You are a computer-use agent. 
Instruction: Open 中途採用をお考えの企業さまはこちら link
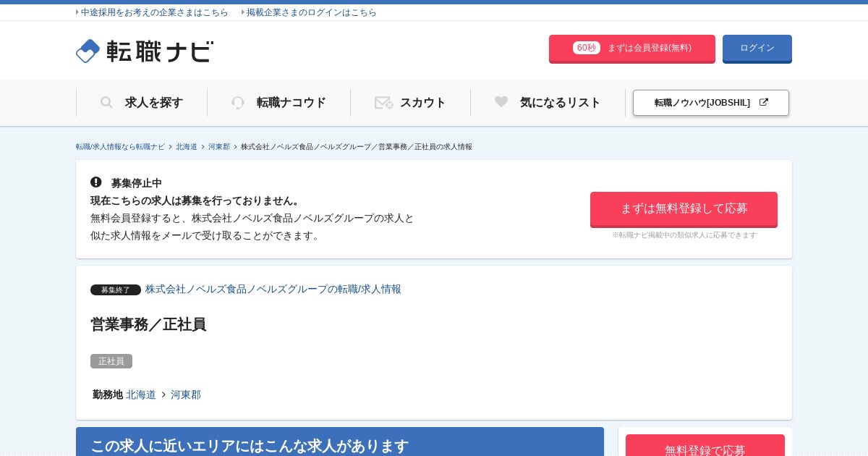pyautogui.click(x=154, y=12)
